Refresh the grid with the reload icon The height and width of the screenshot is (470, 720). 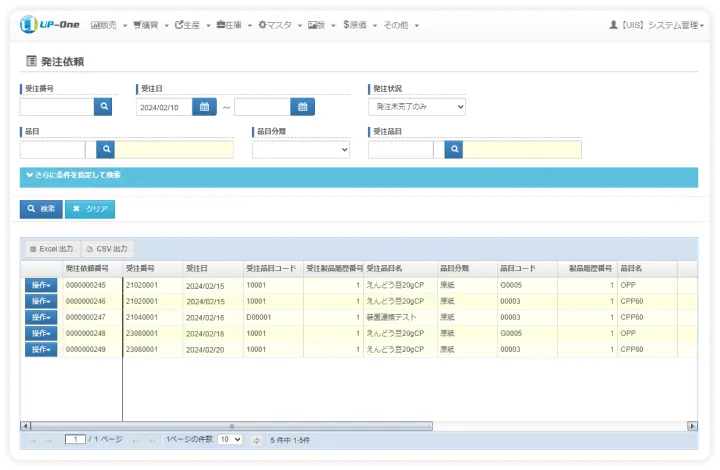(257, 440)
